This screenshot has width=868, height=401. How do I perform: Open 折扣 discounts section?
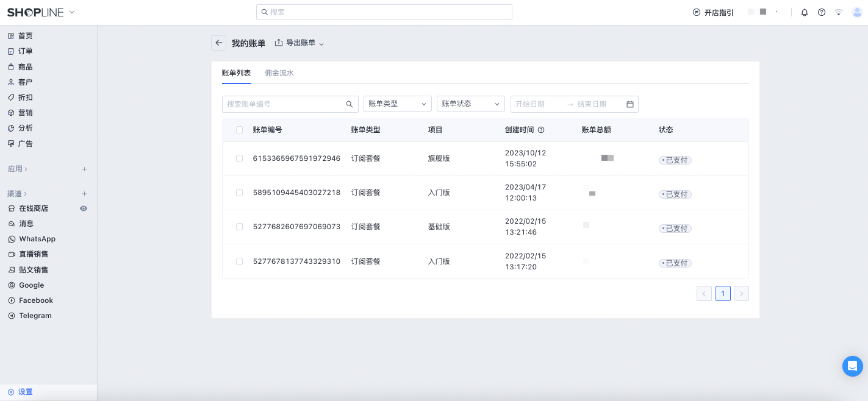[25, 98]
